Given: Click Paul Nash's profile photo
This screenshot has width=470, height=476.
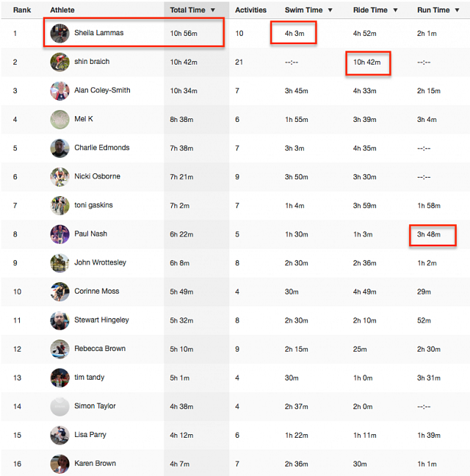Looking at the screenshot, I should click(59, 234).
